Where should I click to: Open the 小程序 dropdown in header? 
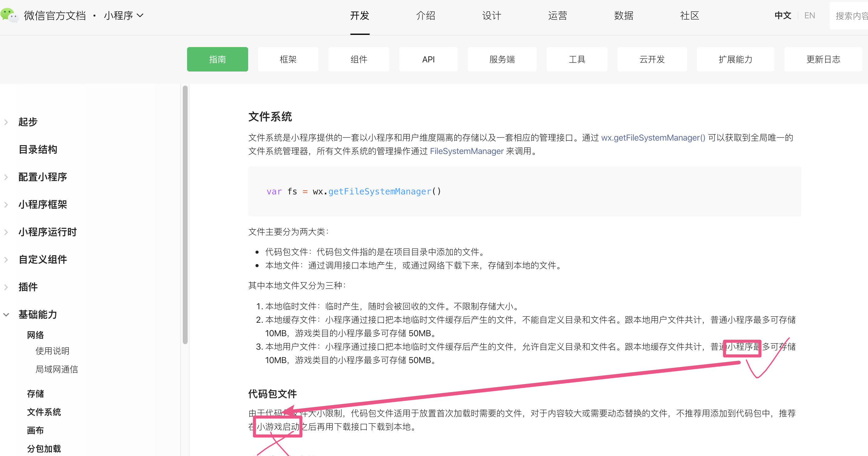point(123,16)
